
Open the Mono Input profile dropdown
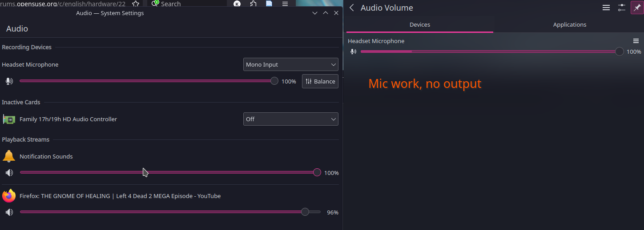(x=290, y=64)
